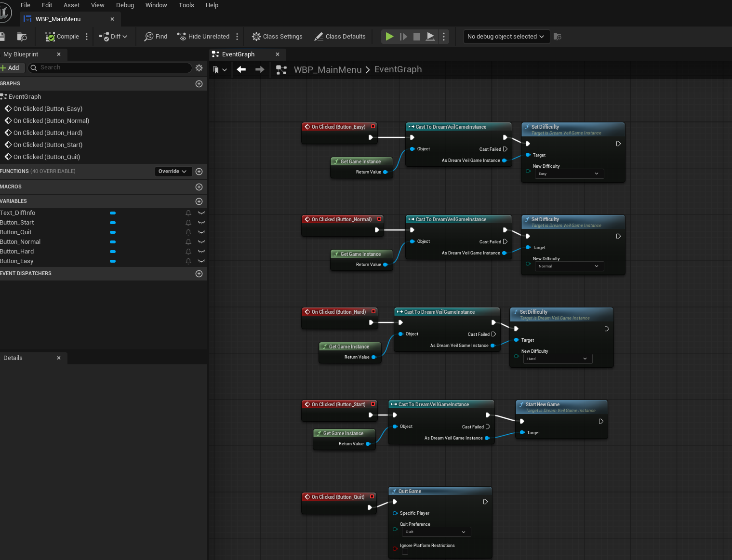Open play mode options three-dot menu
The height and width of the screenshot is (560, 732).
444,37
